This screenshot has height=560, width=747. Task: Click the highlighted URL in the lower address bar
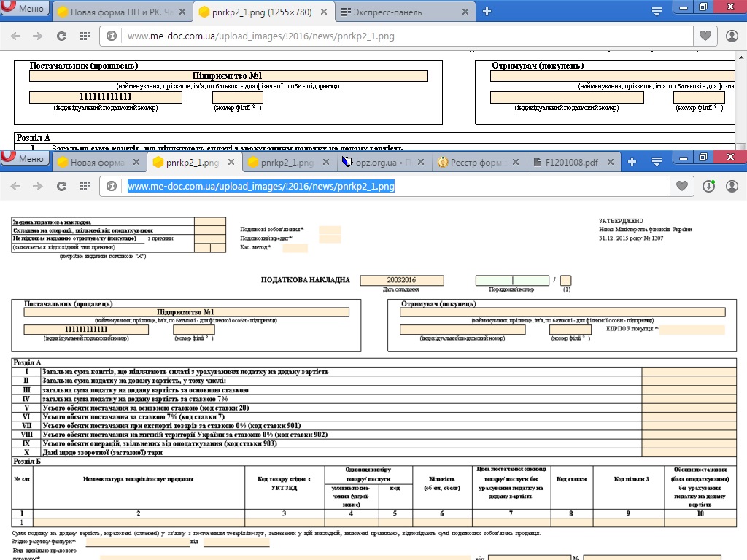tap(261, 186)
